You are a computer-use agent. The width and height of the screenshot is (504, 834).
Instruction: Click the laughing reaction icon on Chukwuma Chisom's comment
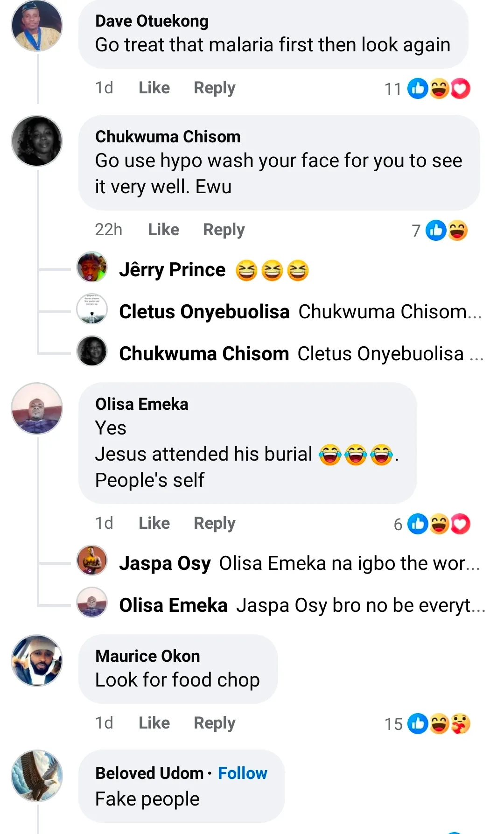[458, 231]
